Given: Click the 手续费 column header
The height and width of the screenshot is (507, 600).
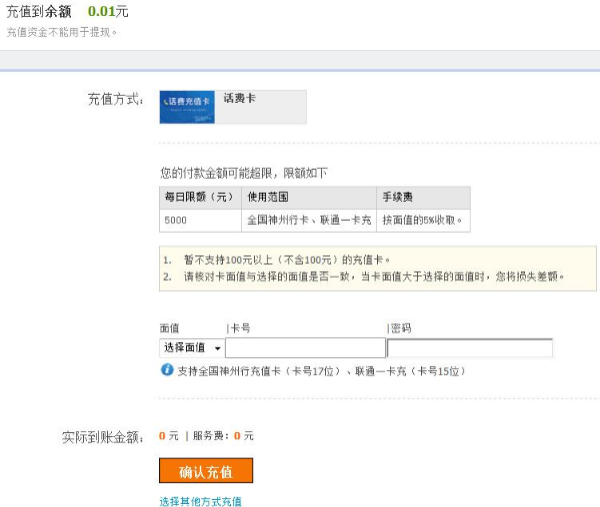Looking at the screenshot, I should [x=396, y=197].
